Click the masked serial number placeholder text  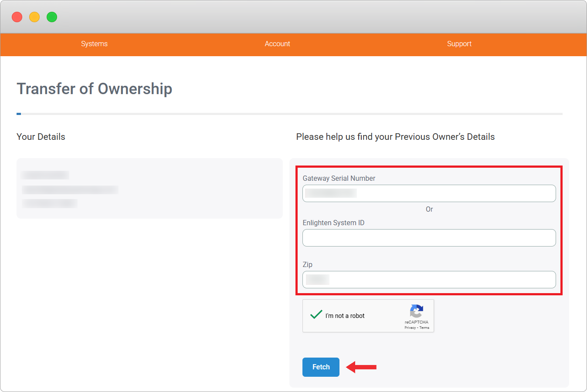[x=330, y=193]
